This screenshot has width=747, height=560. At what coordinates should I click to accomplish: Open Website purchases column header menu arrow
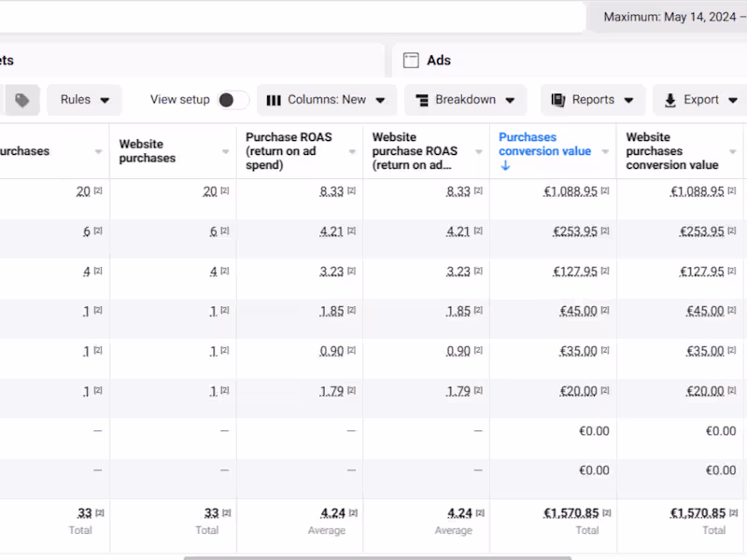[225, 152]
